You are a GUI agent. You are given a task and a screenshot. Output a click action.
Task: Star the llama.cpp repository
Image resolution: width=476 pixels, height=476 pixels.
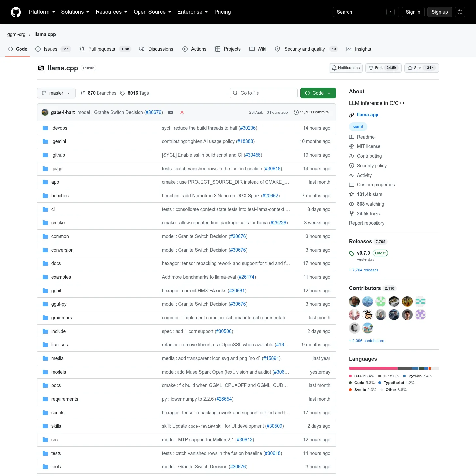point(421,68)
